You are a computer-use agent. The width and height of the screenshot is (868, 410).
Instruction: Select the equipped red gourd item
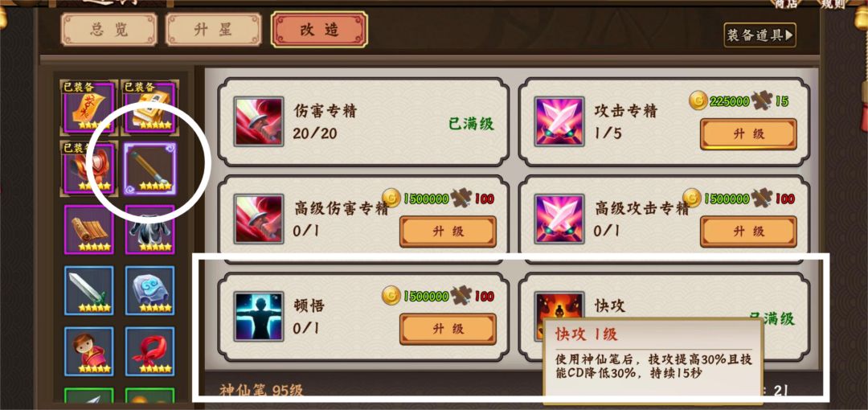point(88,168)
